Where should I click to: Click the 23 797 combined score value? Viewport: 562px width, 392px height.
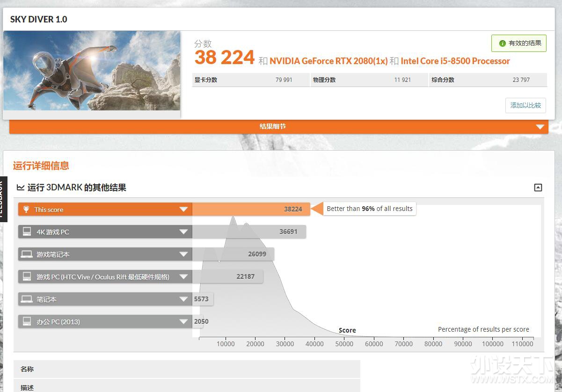tap(521, 80)
